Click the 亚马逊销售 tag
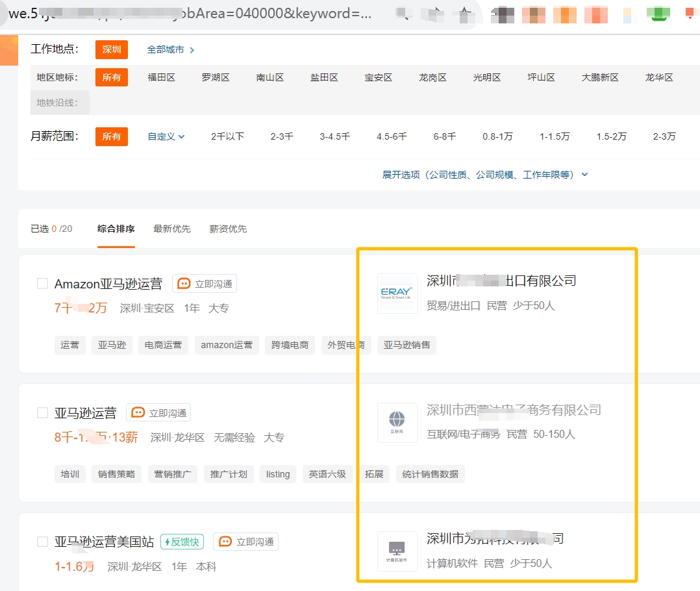700x591 pixels. [x=406, y=345]
